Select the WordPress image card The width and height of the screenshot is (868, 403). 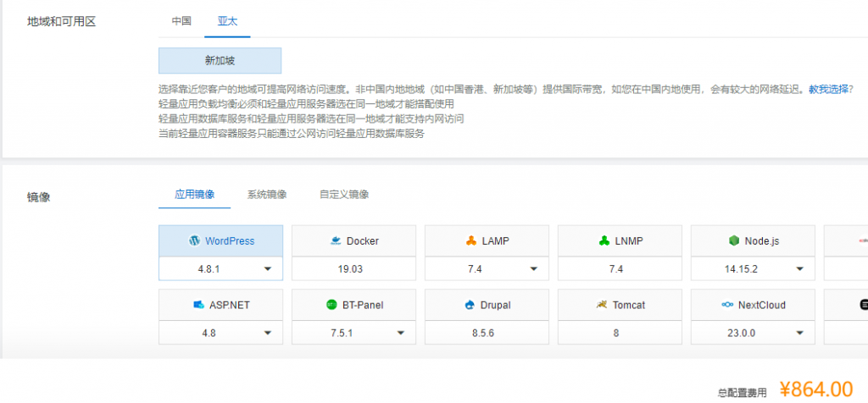pos(221,241)
